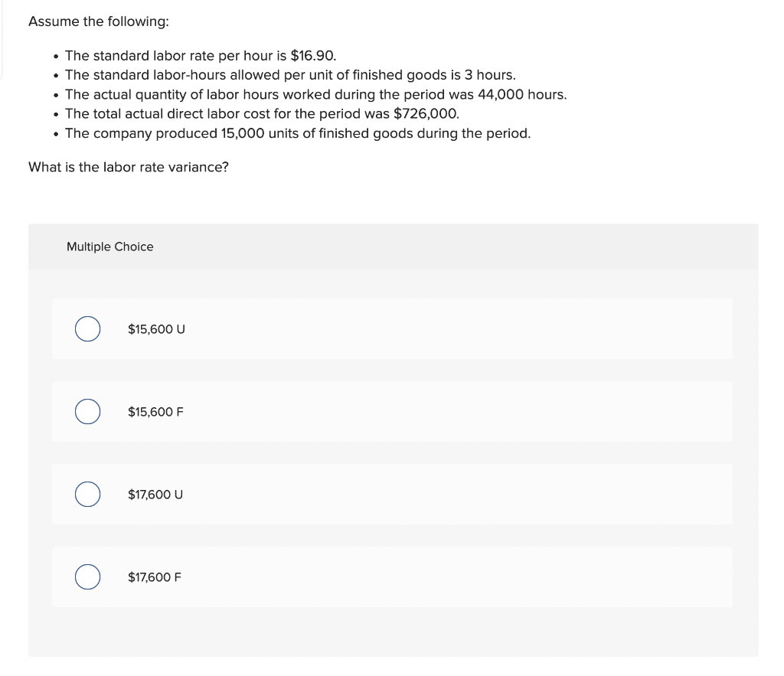Select the radio button for $17,600 U
Screen dimensions: 784x676
(87, 494)
